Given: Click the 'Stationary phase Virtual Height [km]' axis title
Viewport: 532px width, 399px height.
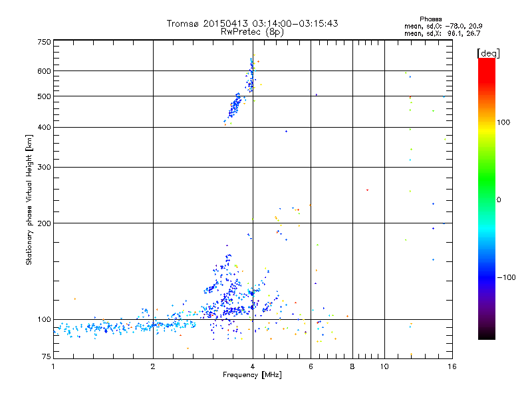Looking at the screenshot, I should [x=29, y=199].
